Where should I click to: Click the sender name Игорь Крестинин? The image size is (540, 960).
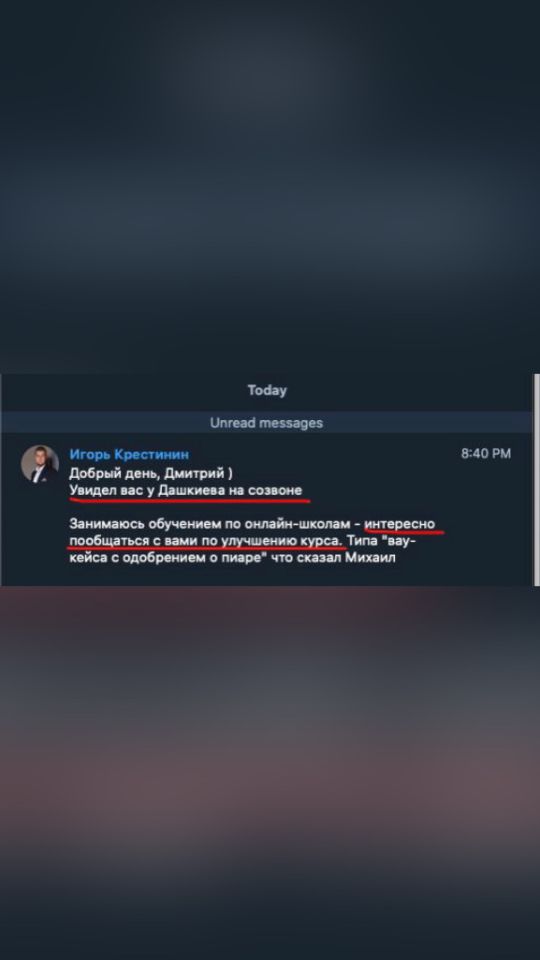pos(129,454)
